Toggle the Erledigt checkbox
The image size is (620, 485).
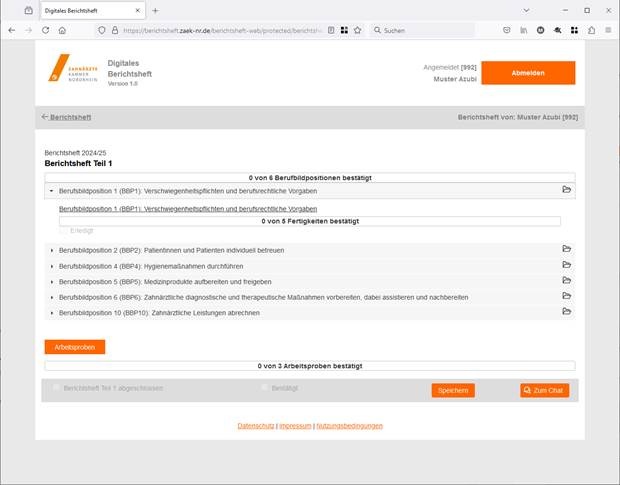(63, 230)
